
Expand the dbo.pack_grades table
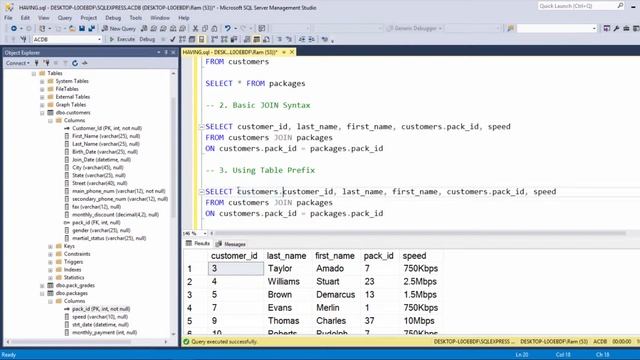click(x=42, y=285)
